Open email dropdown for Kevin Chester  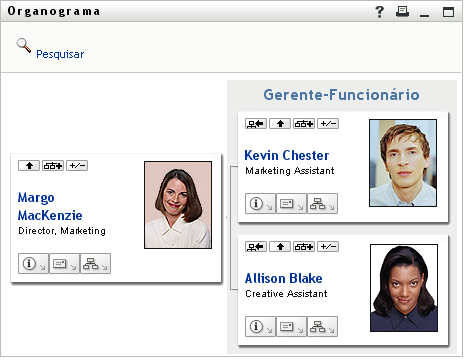click(x=291, y=204)
